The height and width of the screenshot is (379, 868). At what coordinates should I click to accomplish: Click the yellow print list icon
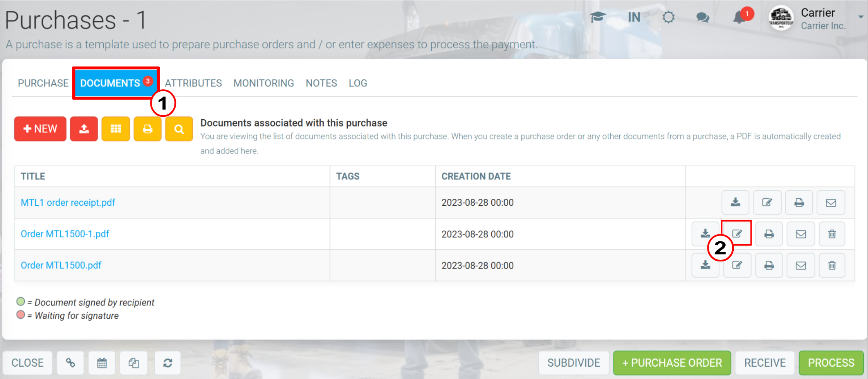click(147, 129)
